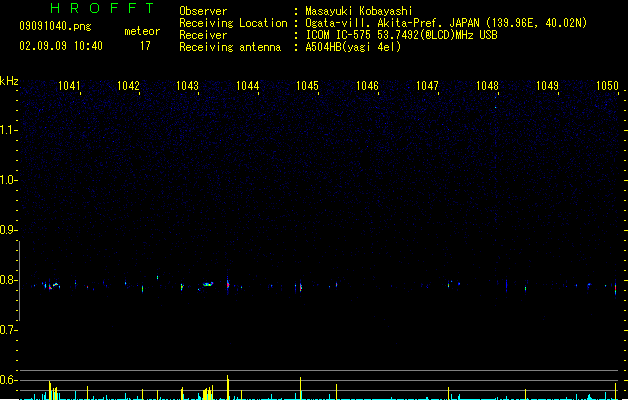Select the file name 09091040.png

(x=55, y=26)
